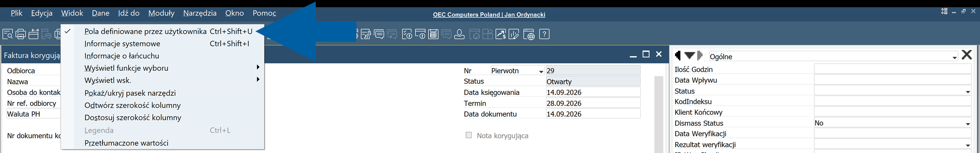Click document number field showing 29
Screen dimensions: 980x153
(x=593, y=70)
